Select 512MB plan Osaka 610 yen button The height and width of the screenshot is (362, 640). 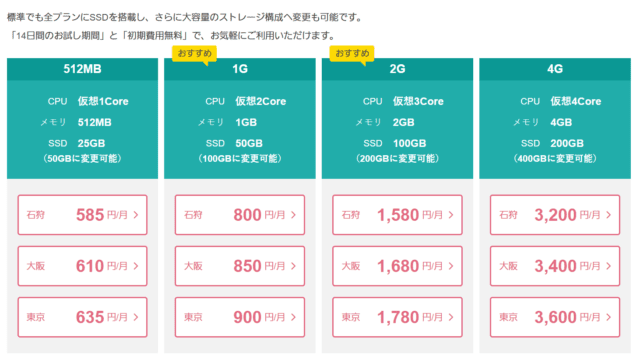(82, 266)
